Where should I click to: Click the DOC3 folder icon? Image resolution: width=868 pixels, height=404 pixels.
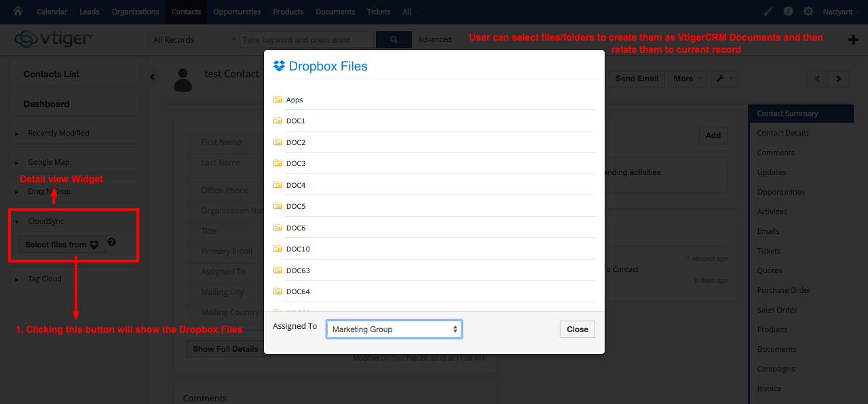tap(278, 163)
